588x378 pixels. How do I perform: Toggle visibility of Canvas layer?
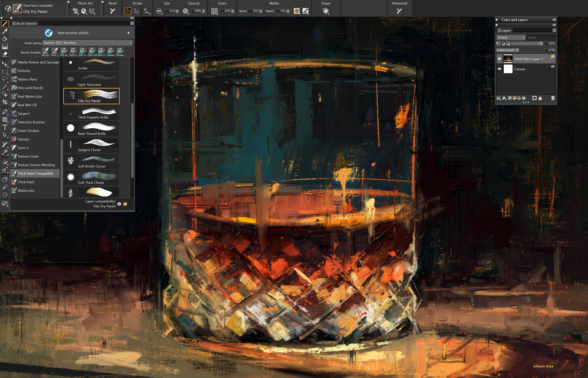[500, 69]
